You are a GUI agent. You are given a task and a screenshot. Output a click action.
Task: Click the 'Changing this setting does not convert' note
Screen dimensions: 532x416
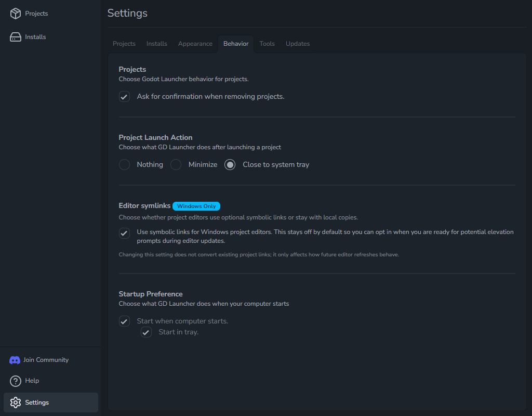point(259,255)
